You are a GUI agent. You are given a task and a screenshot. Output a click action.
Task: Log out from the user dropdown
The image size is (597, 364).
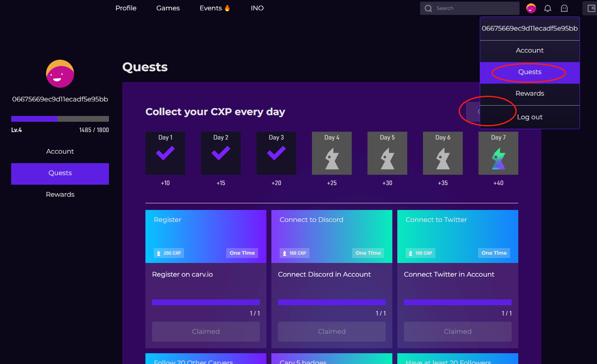tap(529, 117)
